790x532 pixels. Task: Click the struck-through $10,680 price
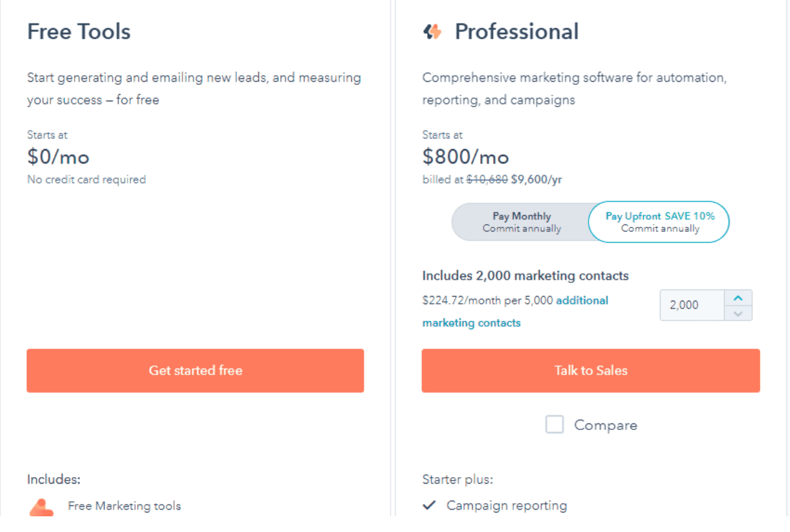[x=487, y=180]
